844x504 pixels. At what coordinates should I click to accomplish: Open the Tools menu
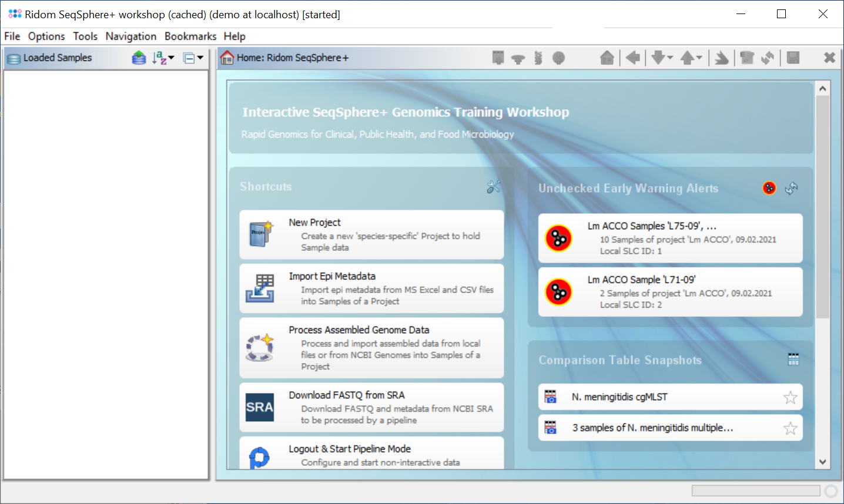click(85, 36)
